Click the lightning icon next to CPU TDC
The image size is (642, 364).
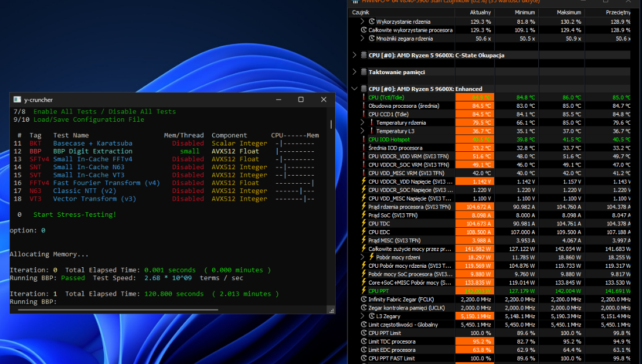(364, 223)
